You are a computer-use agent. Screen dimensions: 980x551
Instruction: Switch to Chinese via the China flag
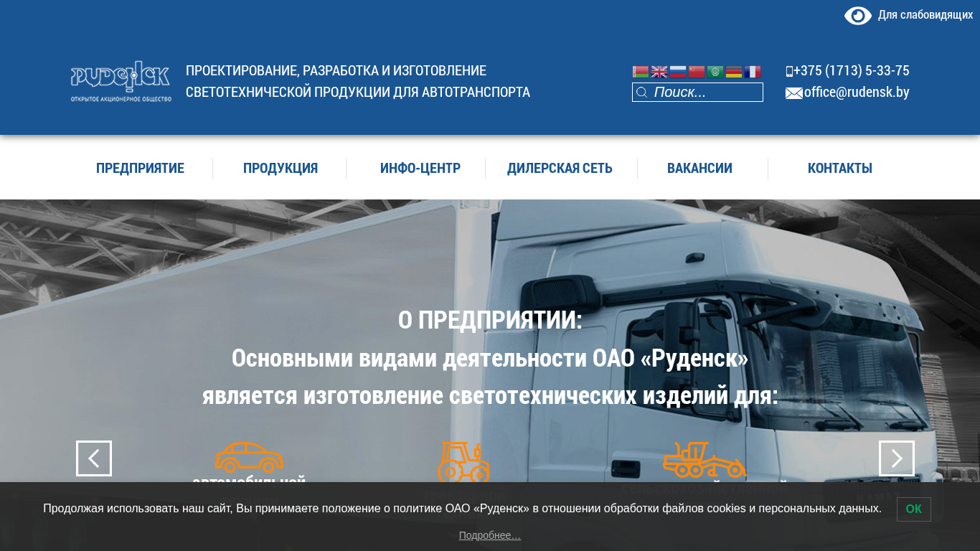point(697,72)
